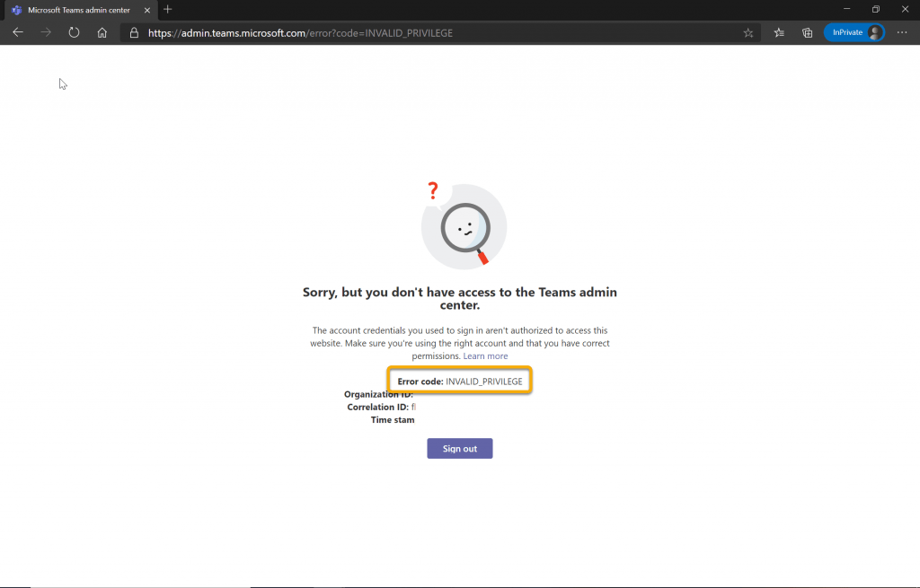Click the "Sorry, but you don't have access" heading
The image size is (920, 588).
click(460, 298)
